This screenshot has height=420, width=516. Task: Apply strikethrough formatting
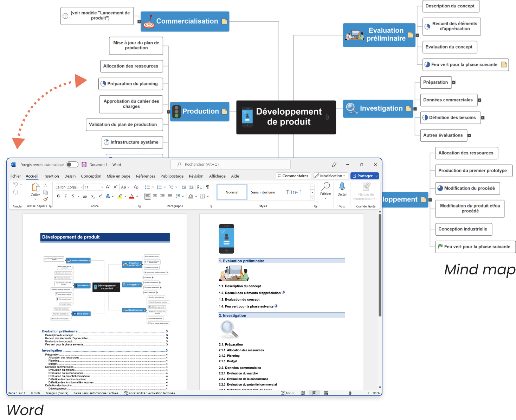point(85,196)
